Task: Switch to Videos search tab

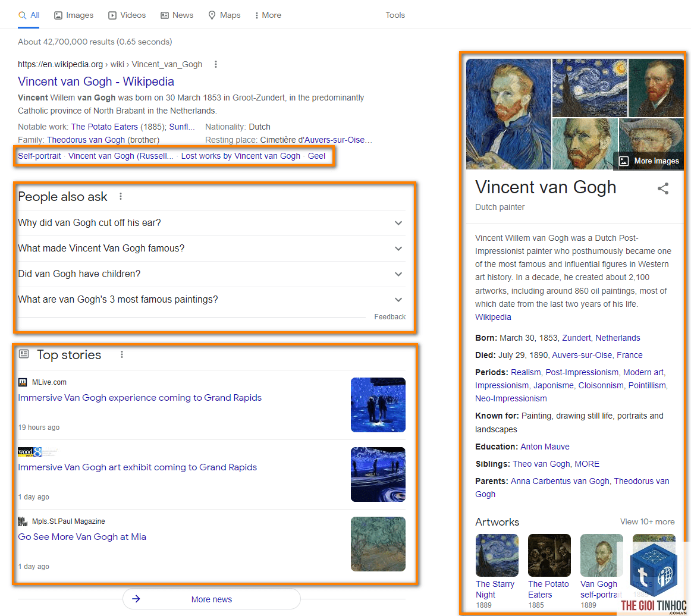Action: 127,15
